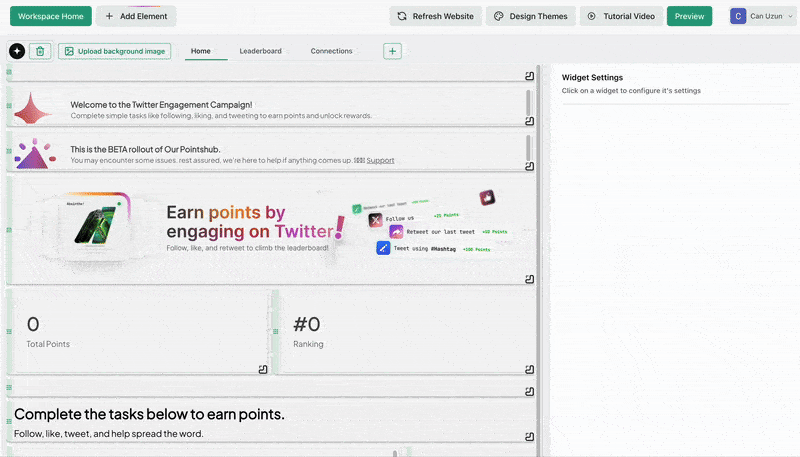Click the purple C user avatar
Screen dimensions: 800x457
point(738,16)
